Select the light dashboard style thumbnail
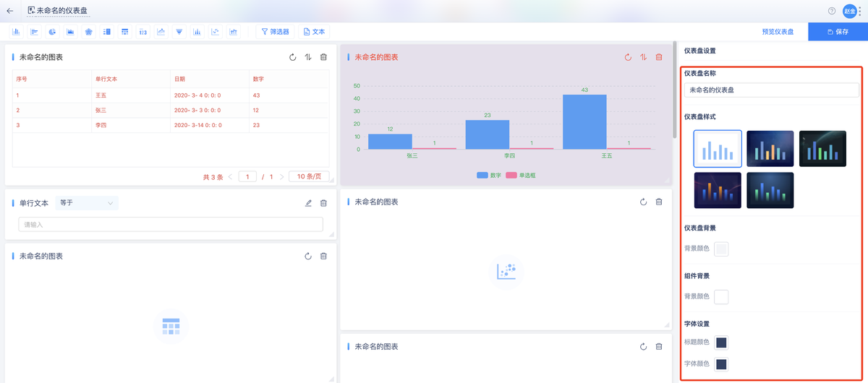868x383 pixels. [718, 148]
